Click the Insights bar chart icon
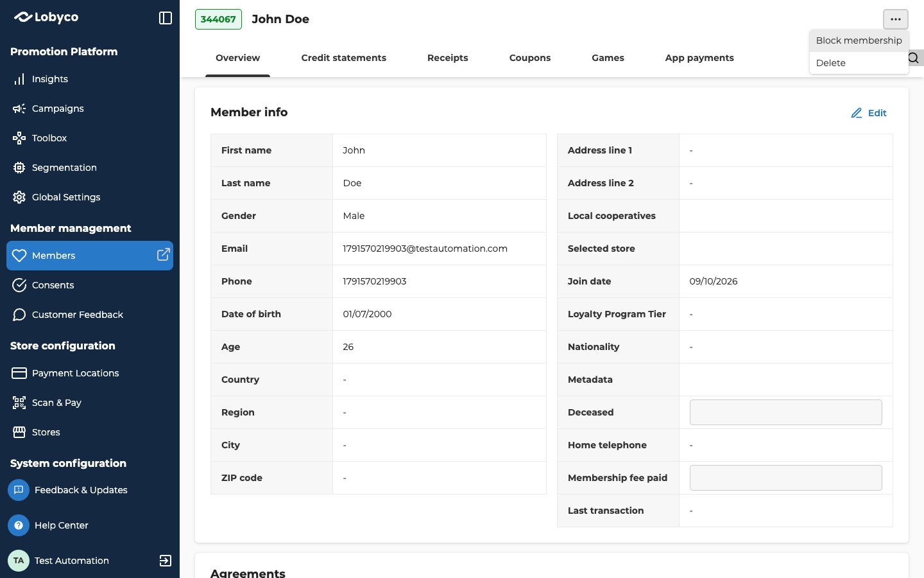This screenshot has width=924, height=578. 19,79
